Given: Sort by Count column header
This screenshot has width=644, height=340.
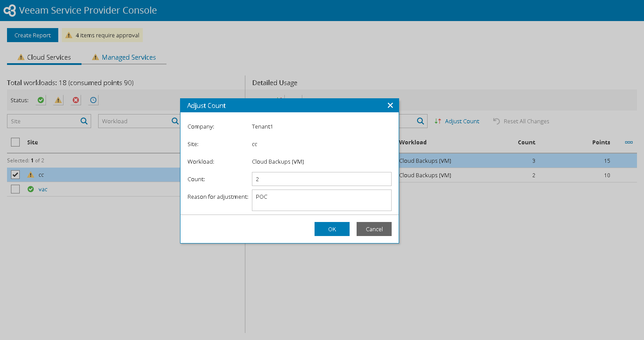Looking at the screenshot, I should [x=527, y=142].
